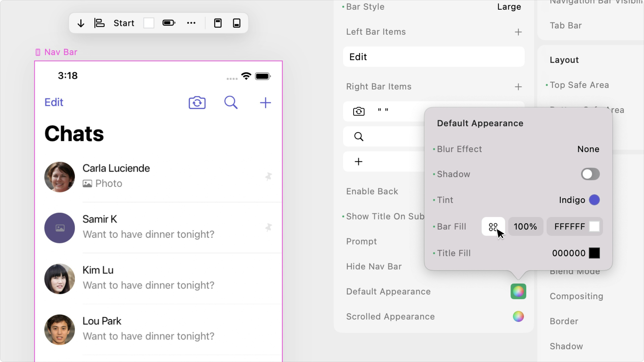Click the top bar device layout icon
This screenshot has width=644, height=362.
218,23
